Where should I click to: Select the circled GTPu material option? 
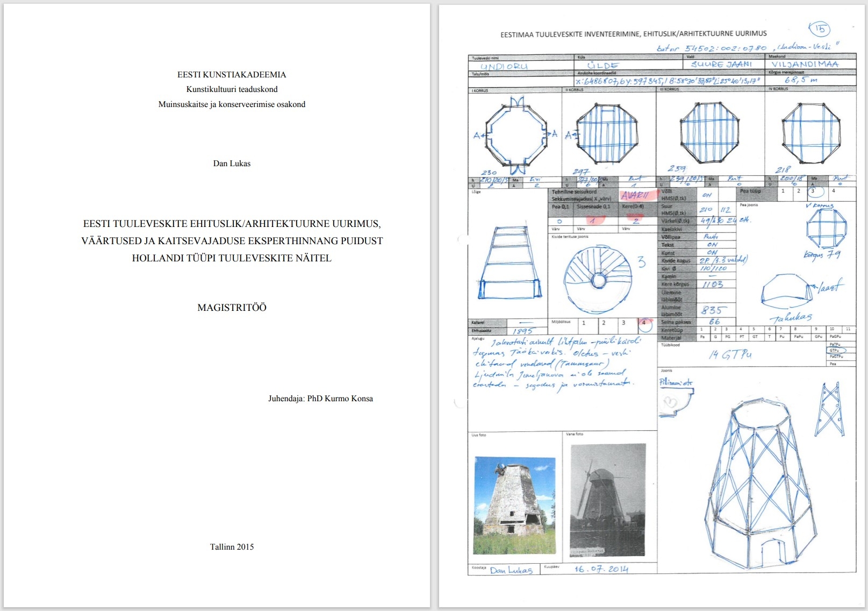(840, 350)
